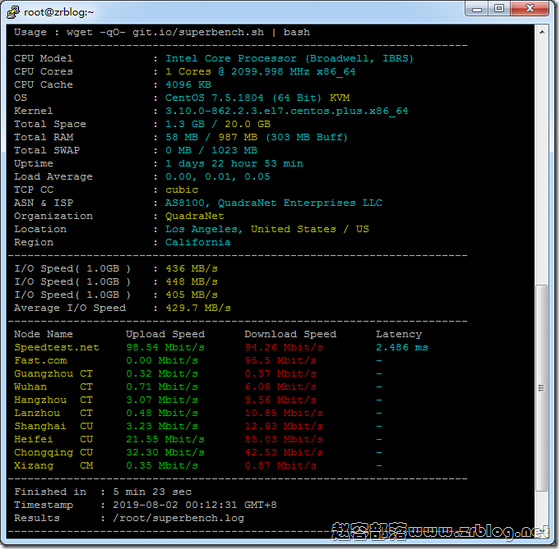
Task: Click the PuTTY icon in the title bar
Action: tap(13, 12)
